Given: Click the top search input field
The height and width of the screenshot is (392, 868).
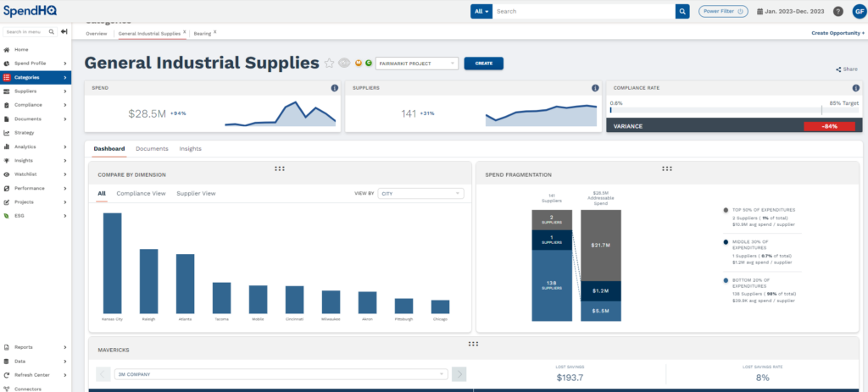Looking at the screenshot, I should click(x=584, y=11).
